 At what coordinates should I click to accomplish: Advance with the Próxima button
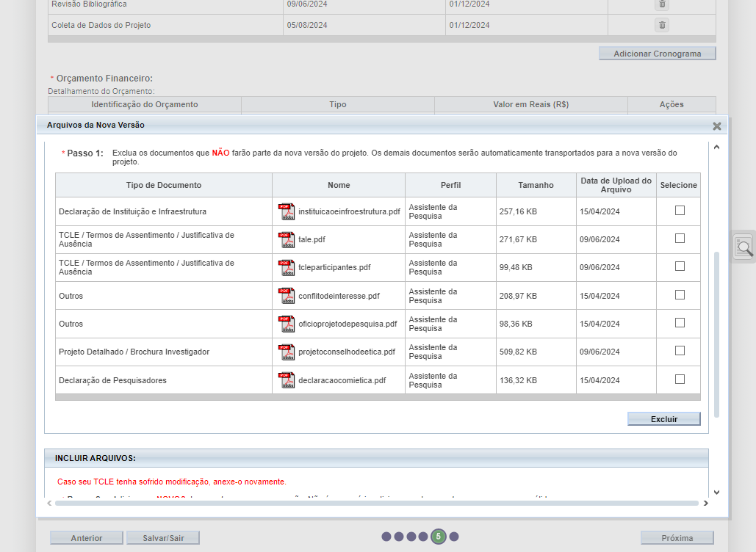click(x=677, y=538)
